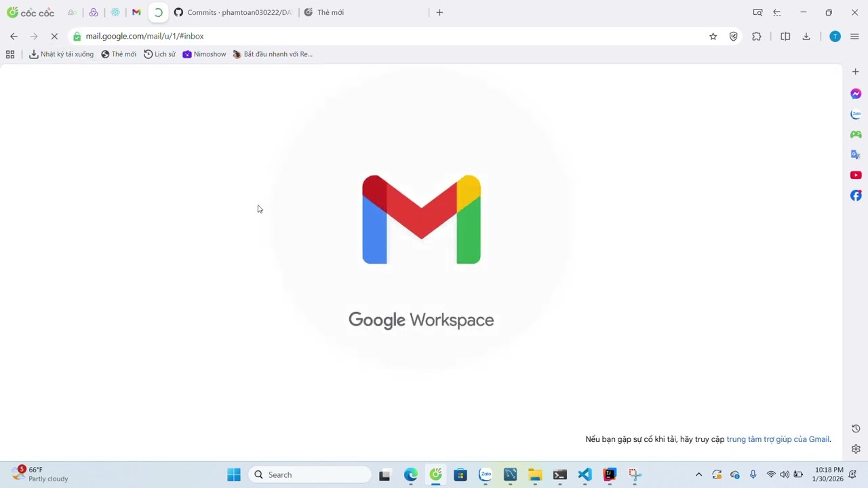This screenshot has height=488, width=868.
Task: Open the extensions puzzle icon
Action: coord(757,37)
